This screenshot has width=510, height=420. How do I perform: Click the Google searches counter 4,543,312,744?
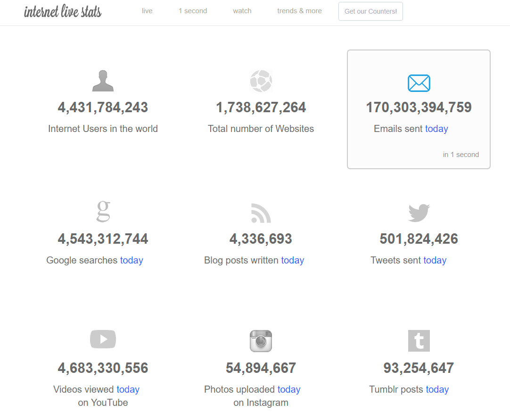click(103, 239)
